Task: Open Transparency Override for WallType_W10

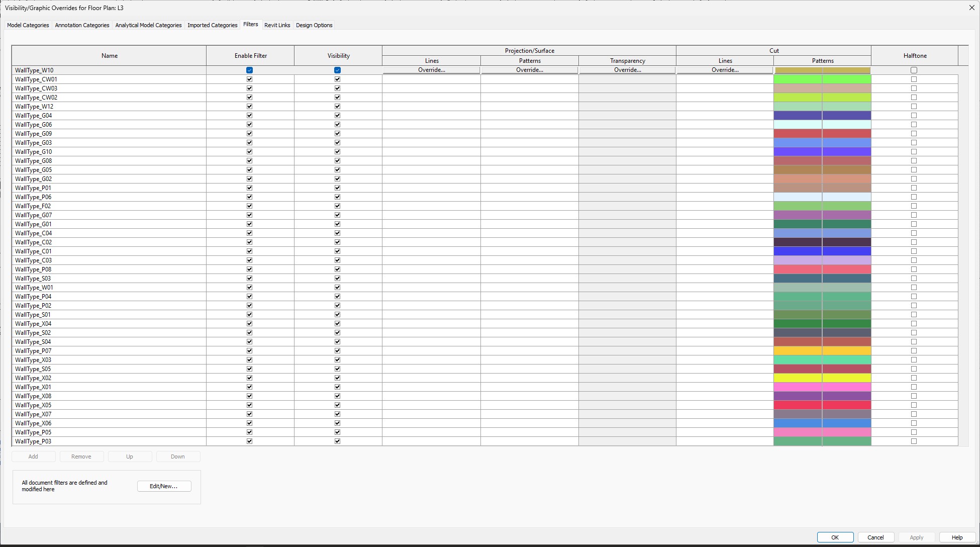Action: pyautogui.click(x=627, y=70)
